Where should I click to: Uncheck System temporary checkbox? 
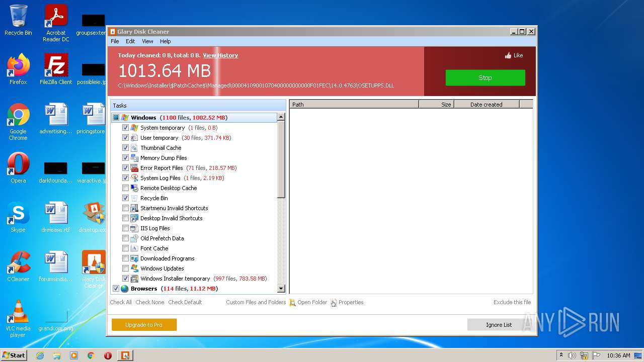click(x=126, y=128)
